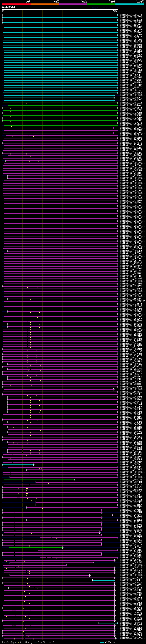
Task: Select UniRef100_B6TD54 label
Action: (131, 70)
